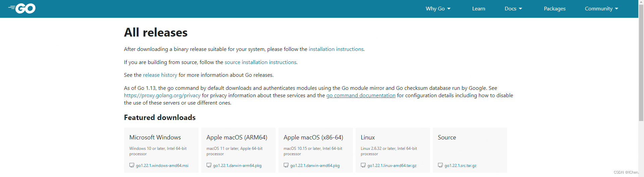Viewport: 644px width, 177px height.
Task: Select the Apple macOS (ARM64) card title
Action: (x=237, y=137)
